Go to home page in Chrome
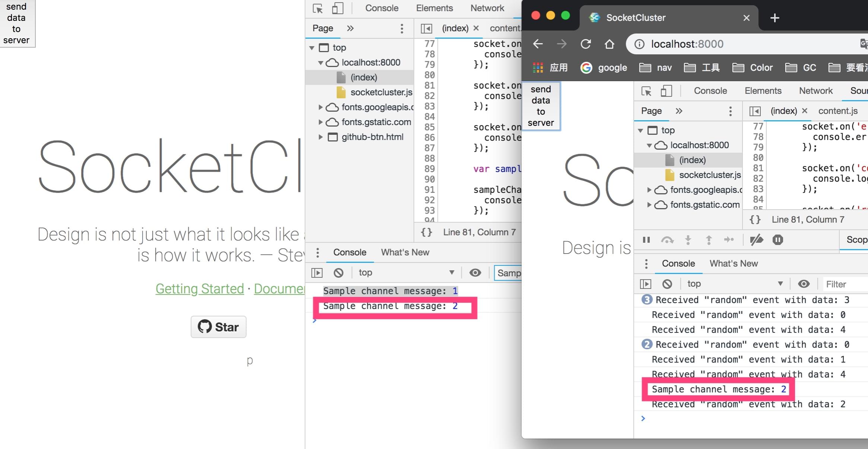868x449 pixels. [x=609, y=44]
